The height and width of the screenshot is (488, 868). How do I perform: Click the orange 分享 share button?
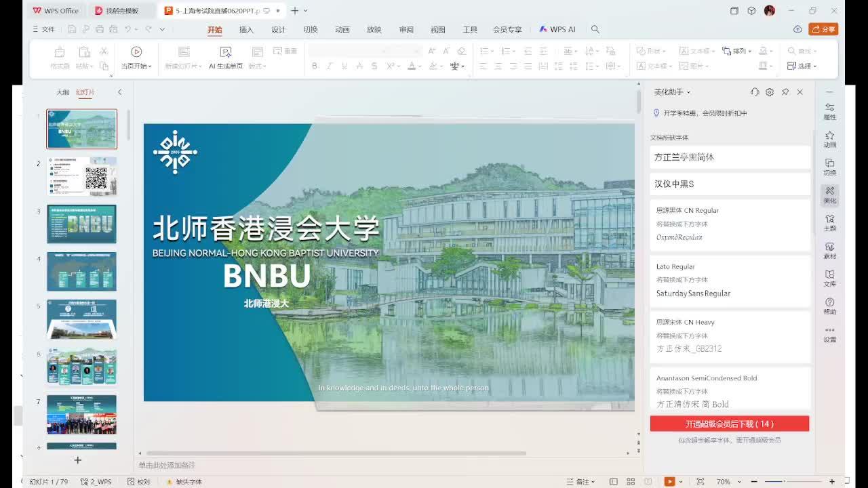[x=823, y=29]
